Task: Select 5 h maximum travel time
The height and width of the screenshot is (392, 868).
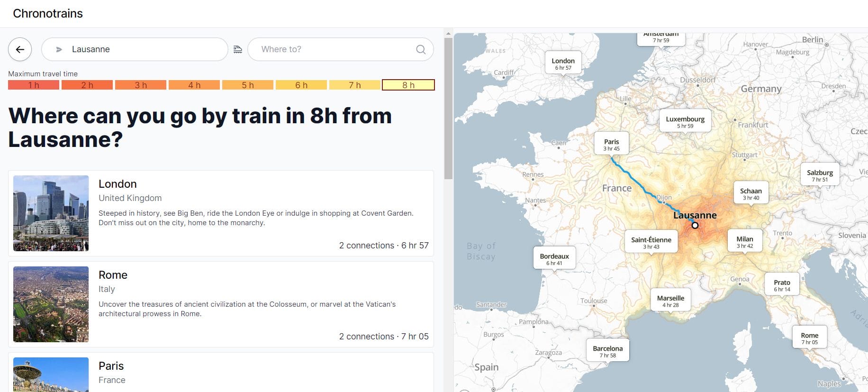Action: pos(248,85)
